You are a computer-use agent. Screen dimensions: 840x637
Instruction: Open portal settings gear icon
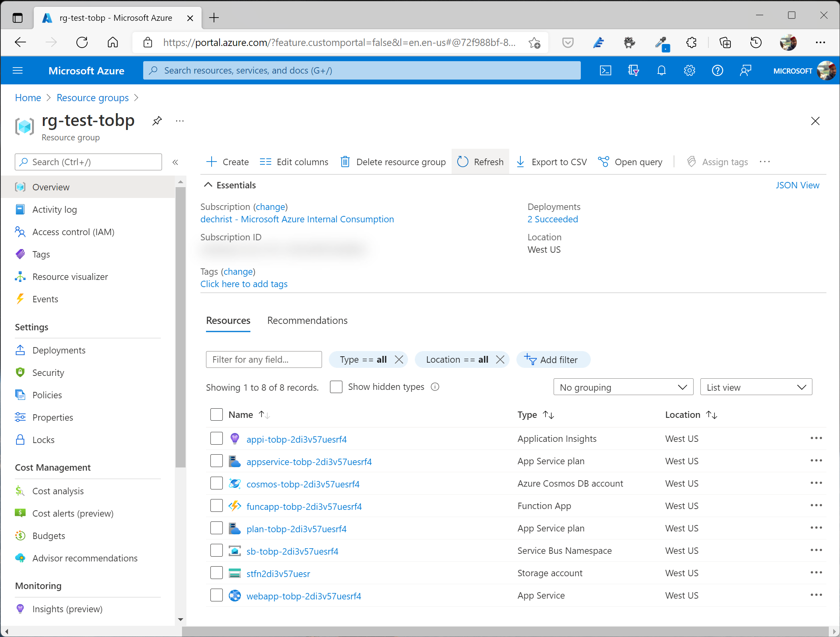(689, 71)
